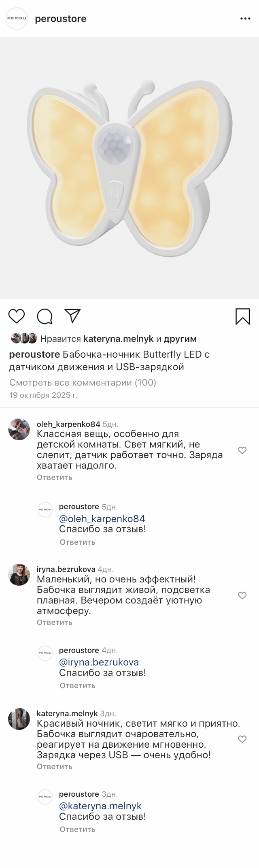Open peroustore profile from header username

click(x=61, y=19)
